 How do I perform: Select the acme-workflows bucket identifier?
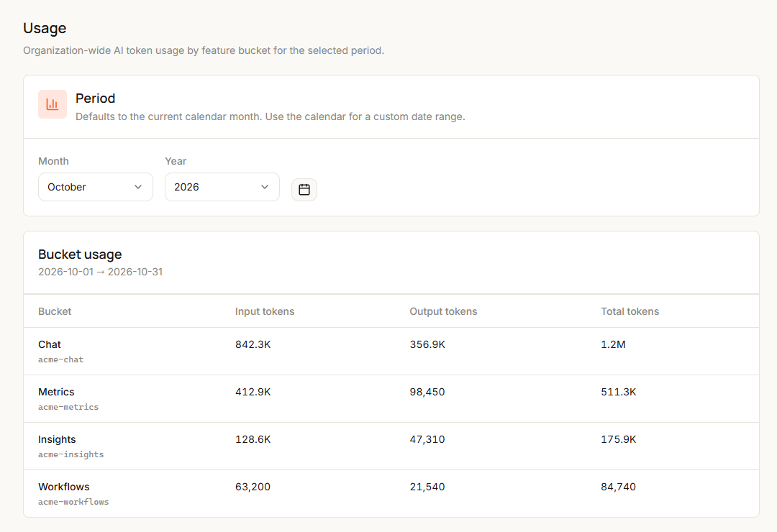click(x=73, y=503)
